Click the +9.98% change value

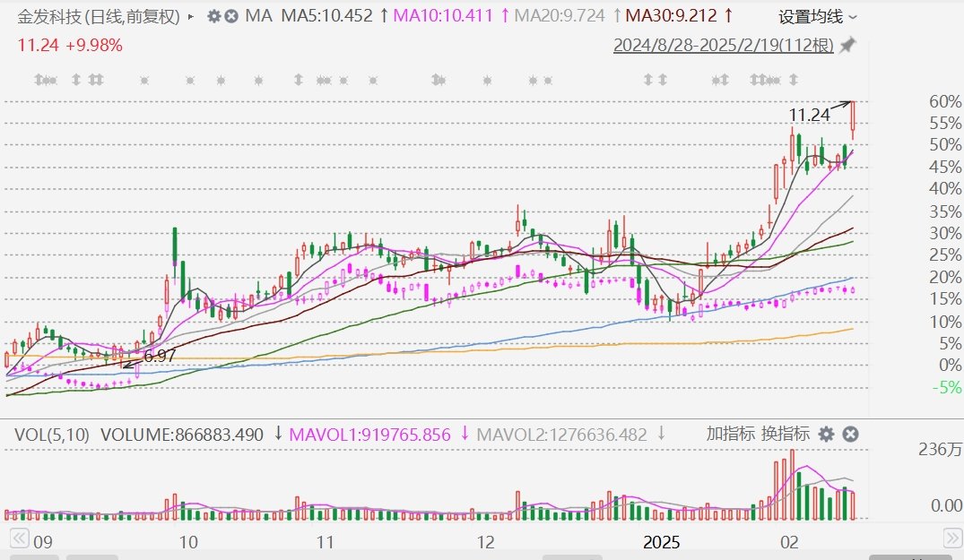pyautogui.click(x=94, y=45)
